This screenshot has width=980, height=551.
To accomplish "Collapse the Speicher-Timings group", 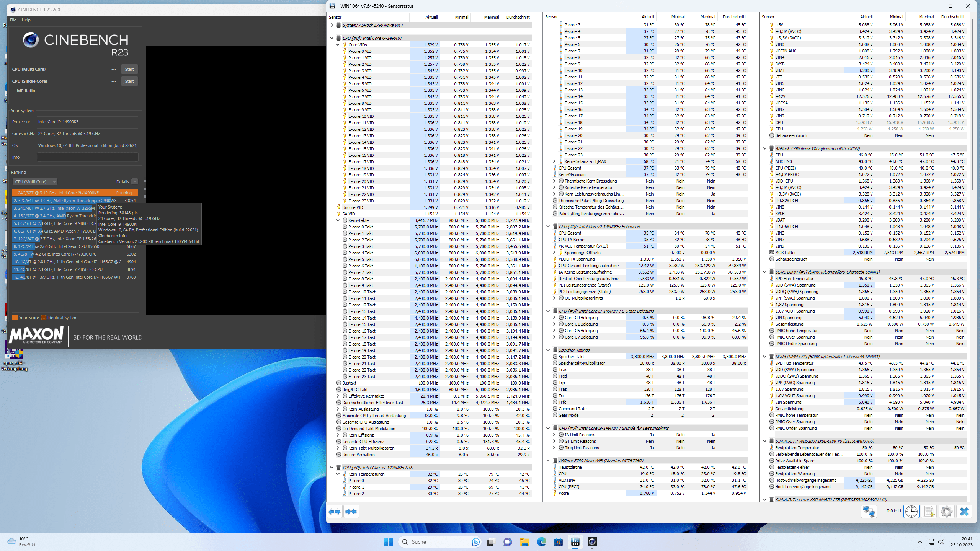I will [548, 350].
